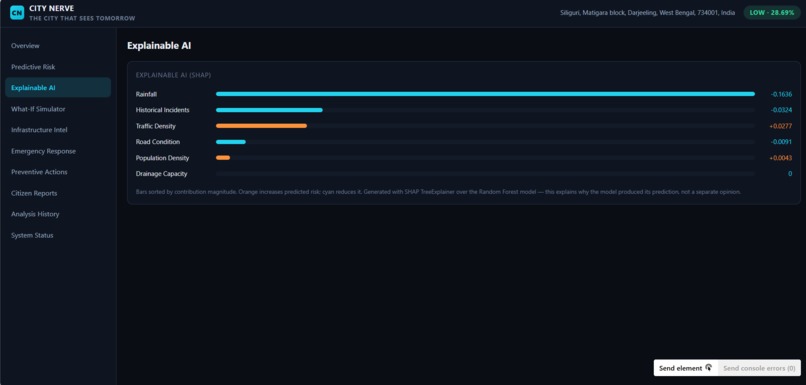This screenshot has height=385, width=806.
Task: Click the Rainfall contribution bar
Action: [485, 94]
